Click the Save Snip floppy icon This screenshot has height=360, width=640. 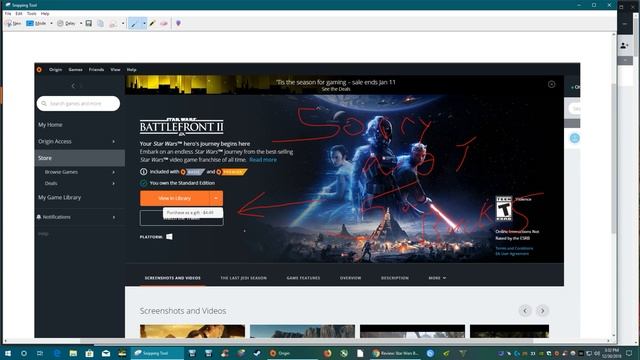pyautogui.click(x=89, y=23)
